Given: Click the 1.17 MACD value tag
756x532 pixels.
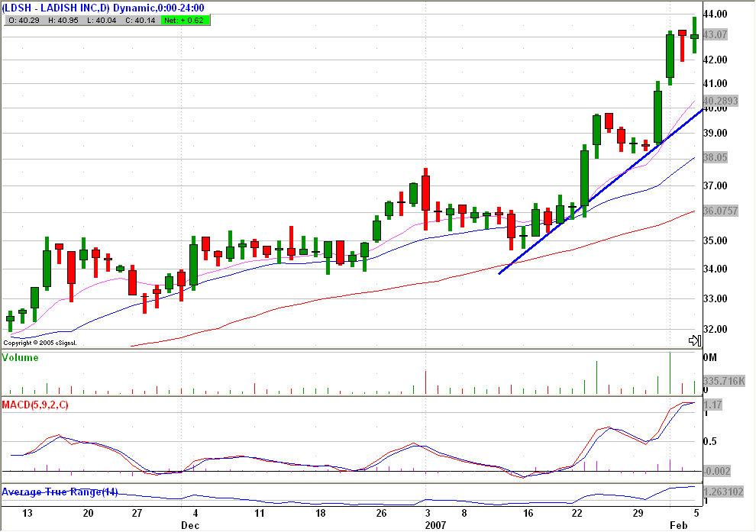Looking at the screenshot, I should (712, 405).
